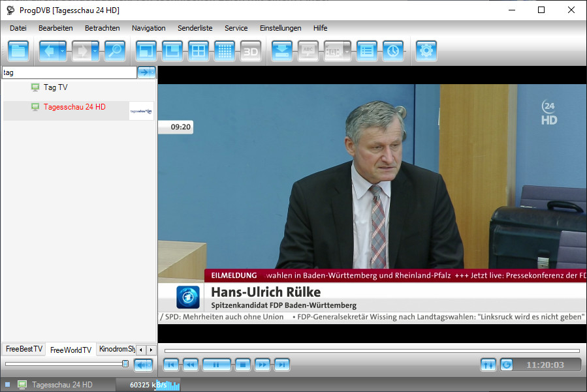Open the scheduler clock icon
The image size is (587, 392).
tap(393, 52)
